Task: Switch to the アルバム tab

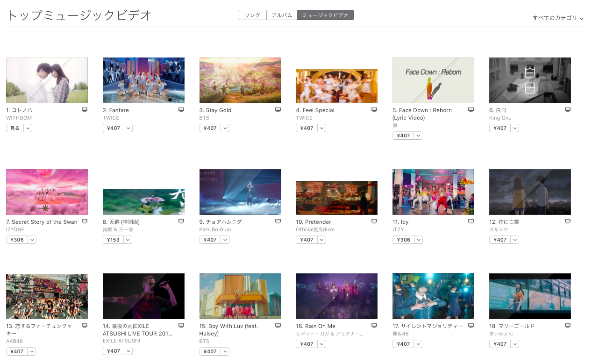Action: pos(282,14)
